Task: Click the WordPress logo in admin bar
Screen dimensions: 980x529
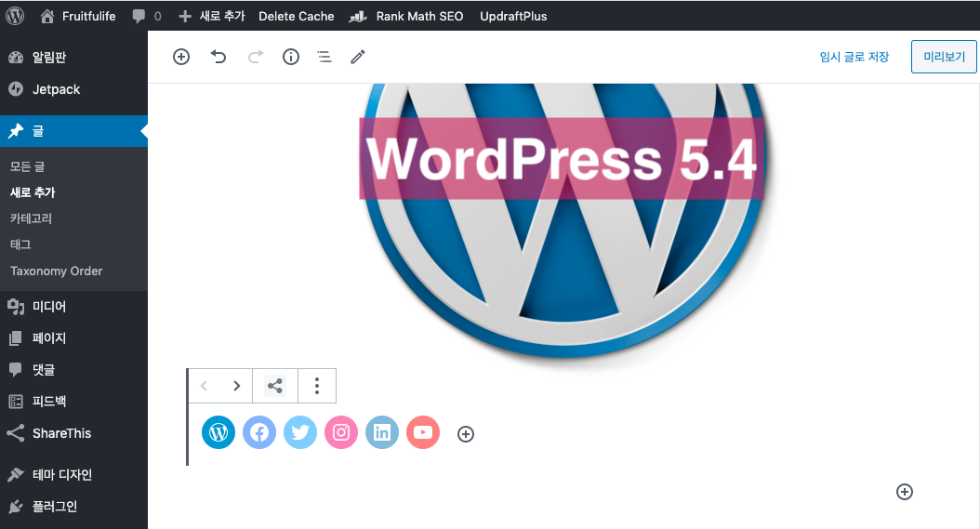Action: click(x=15, y=16)
